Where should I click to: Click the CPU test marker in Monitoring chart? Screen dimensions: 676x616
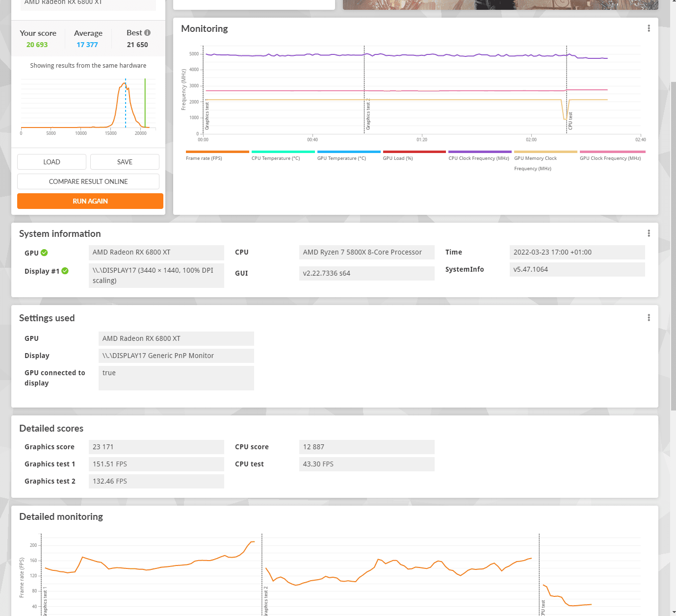pos(570,121)
